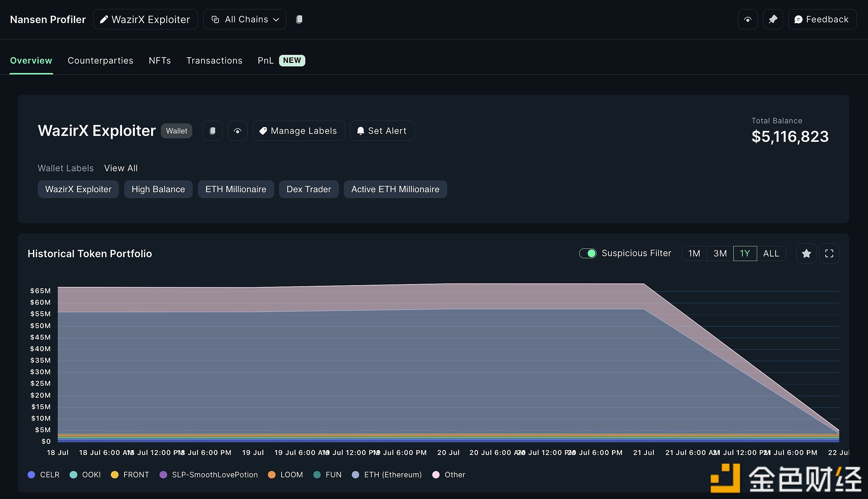The image size is (868, 499).
Task: Click the 19 Jul x-axis label
Action: pos(253,453)
